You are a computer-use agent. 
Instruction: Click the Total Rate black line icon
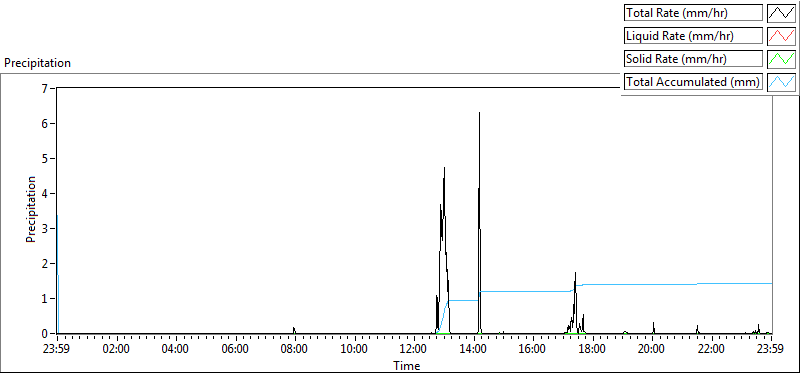782,13
